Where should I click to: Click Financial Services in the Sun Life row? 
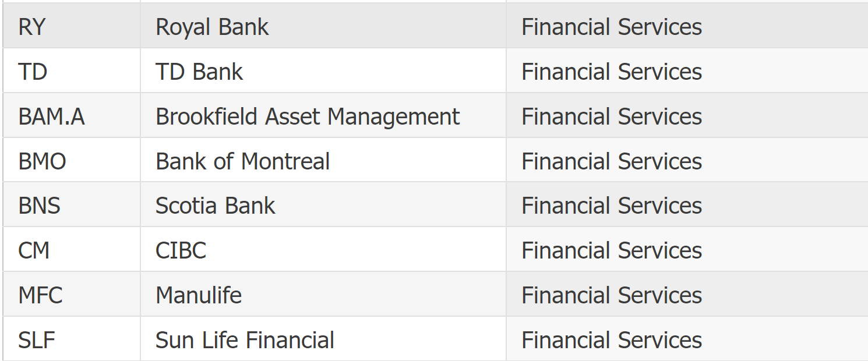(x=612, y=340)
